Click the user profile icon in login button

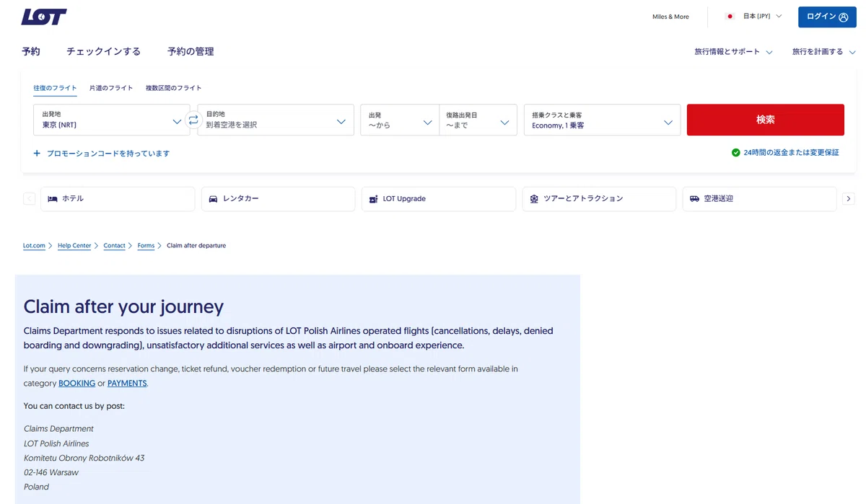click(x=844, y=17)
